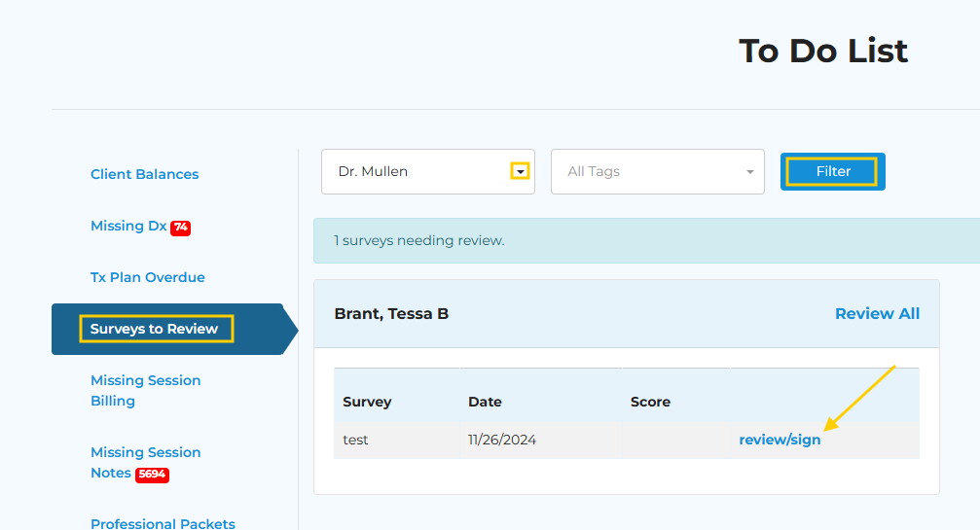980x530 pixels.
Task: Open the All Tags dropdown
Action: pos(658,172)
